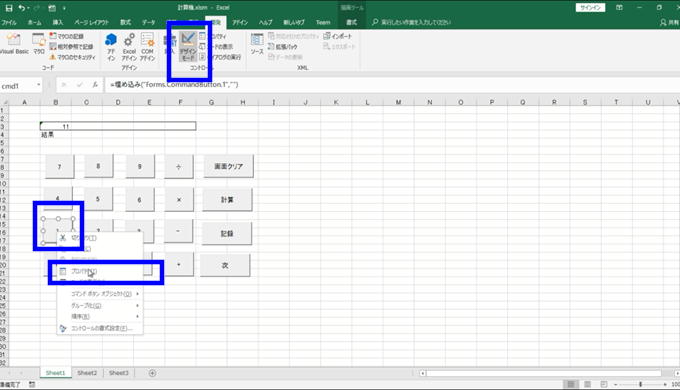
Task: Toggle Design Mode in the ribbon
Action: click(x=188, y=46)
